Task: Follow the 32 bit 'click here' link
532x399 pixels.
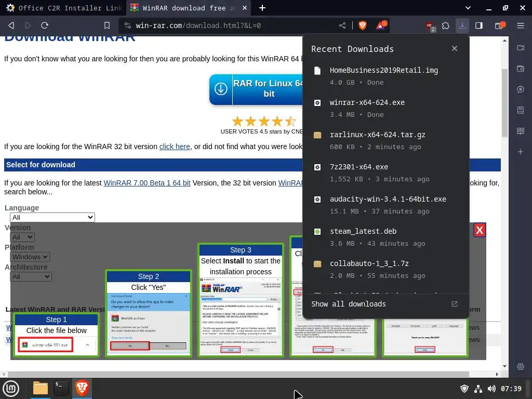Action: (175, 147)
